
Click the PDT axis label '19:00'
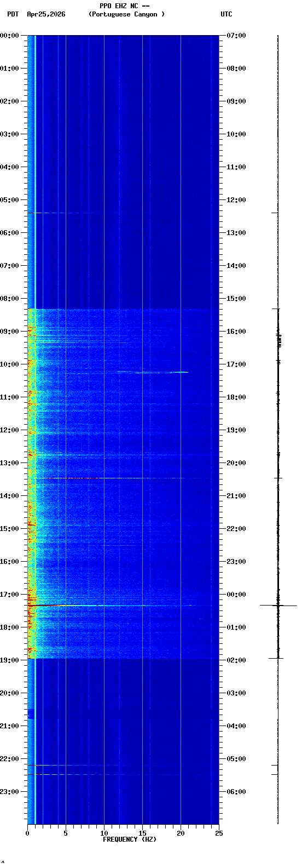9,660
